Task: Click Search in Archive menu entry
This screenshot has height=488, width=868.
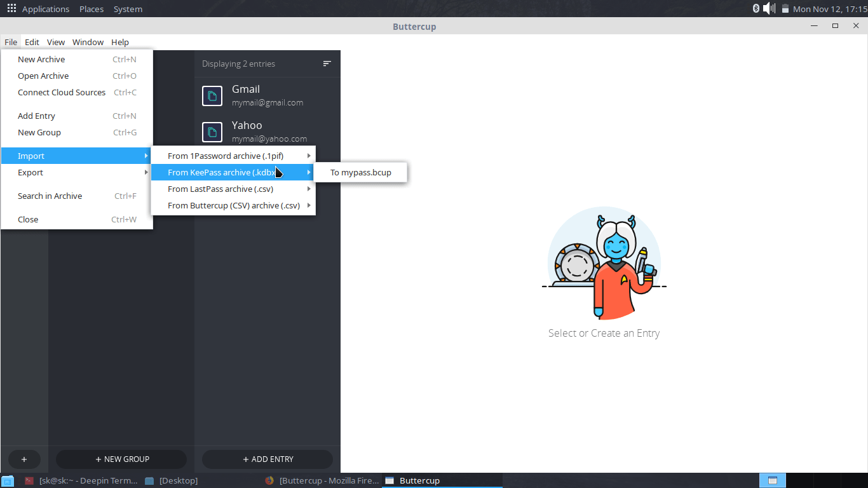Action: [50, 196]
